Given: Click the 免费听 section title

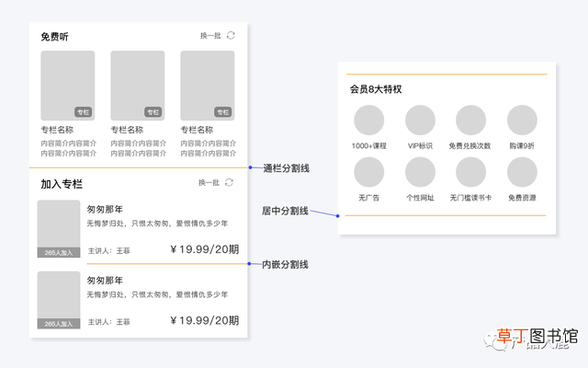Looking at the screenshot, I should tap(55, 37).
